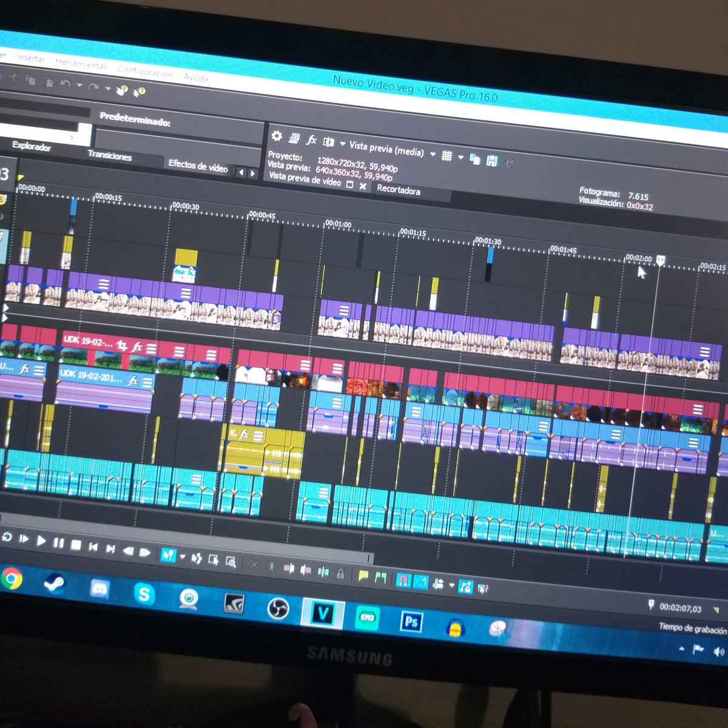Image resolution: width=728 pixels, height=728 pixels.
Task: Open the Ayuda menu
Action: [x=195, y=77]
